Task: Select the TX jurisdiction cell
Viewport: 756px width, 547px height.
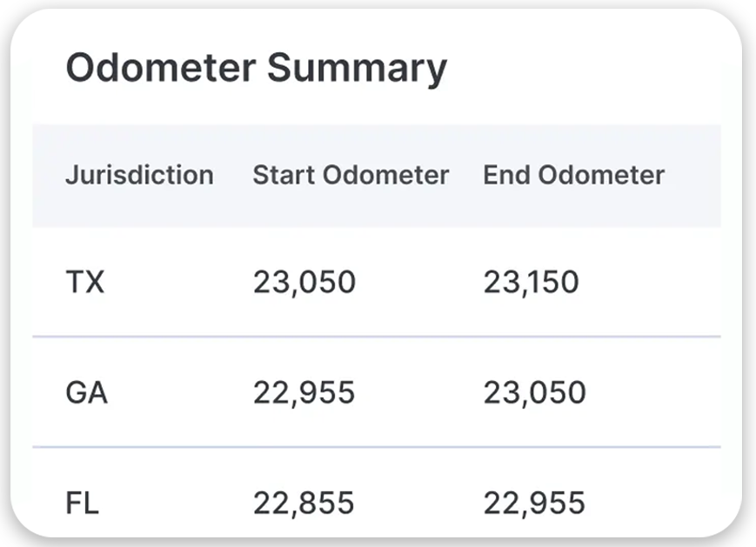Action: 85,282
